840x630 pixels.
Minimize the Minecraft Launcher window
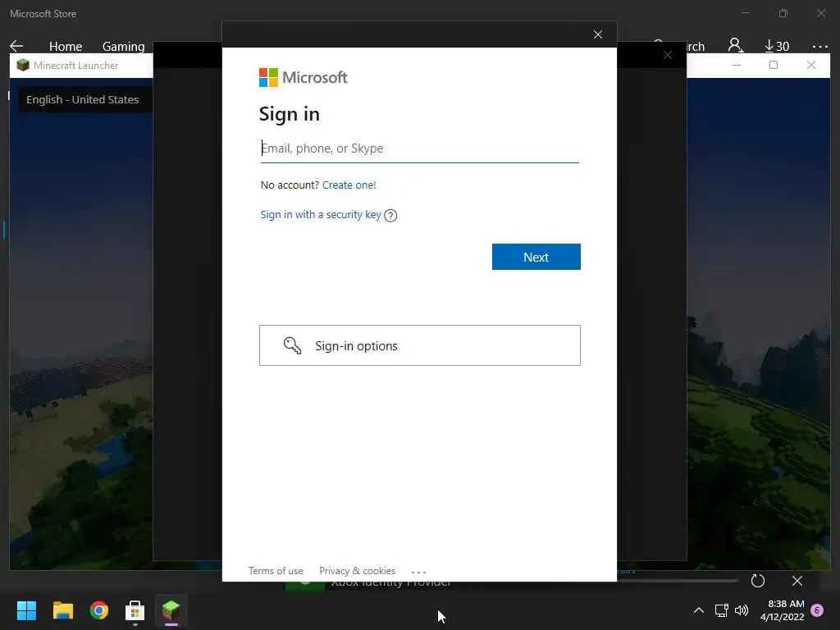(x=737, y=65)
